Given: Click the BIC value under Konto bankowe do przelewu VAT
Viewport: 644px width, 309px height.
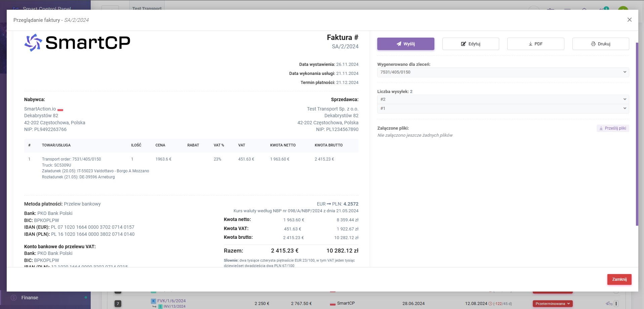Looking at the screenshot, I should pos(46,260).
